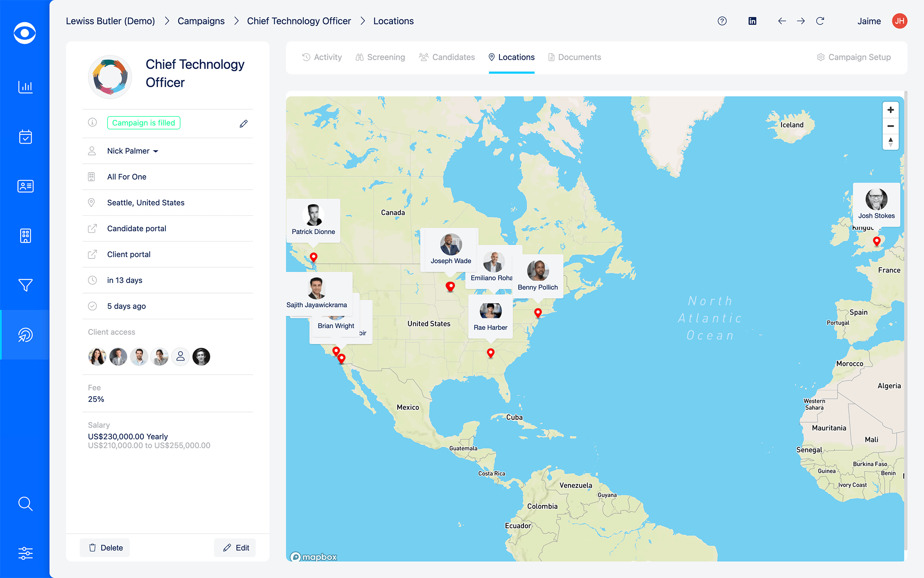Reset map bearing with compass button

pyautogui.click(x=891, y=142)
